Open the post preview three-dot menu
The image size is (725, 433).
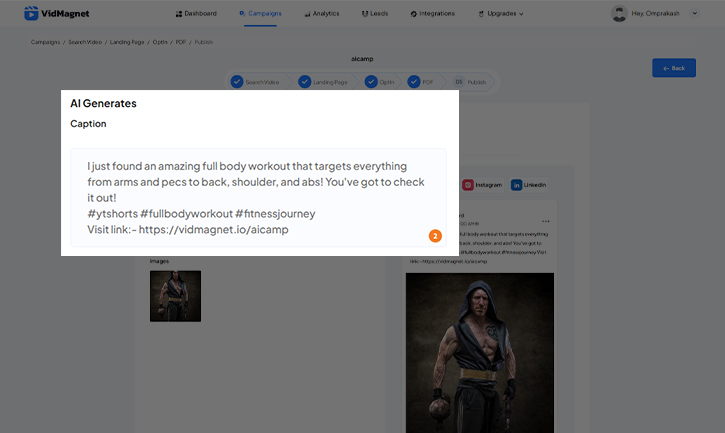[x=545, y=221]
